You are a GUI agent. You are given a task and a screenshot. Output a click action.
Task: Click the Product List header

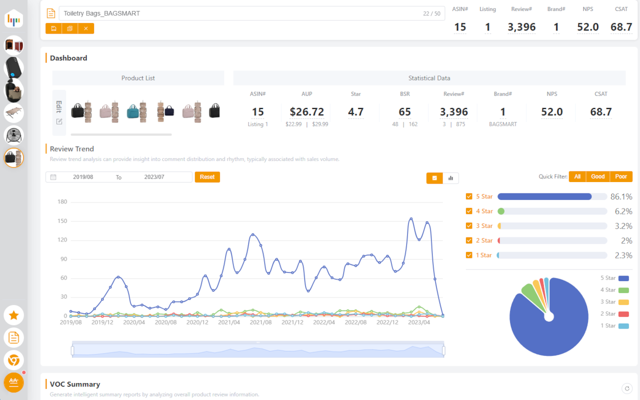click(x=138, y=78)
